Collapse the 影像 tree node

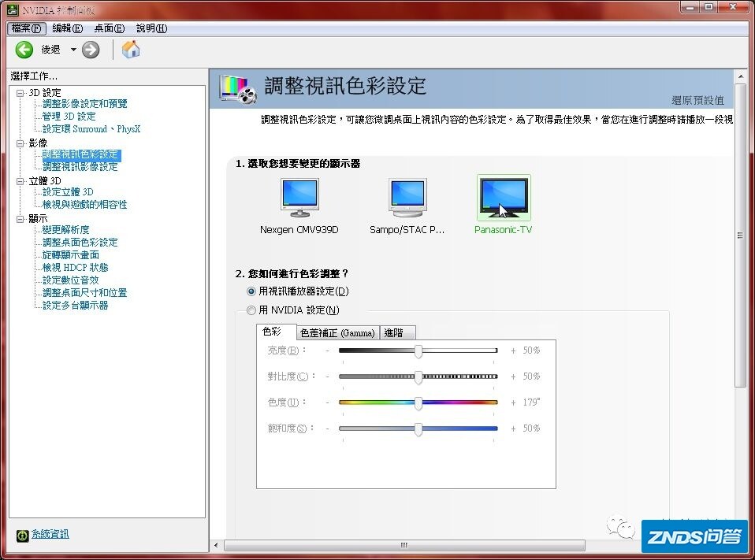click(20, 143)
